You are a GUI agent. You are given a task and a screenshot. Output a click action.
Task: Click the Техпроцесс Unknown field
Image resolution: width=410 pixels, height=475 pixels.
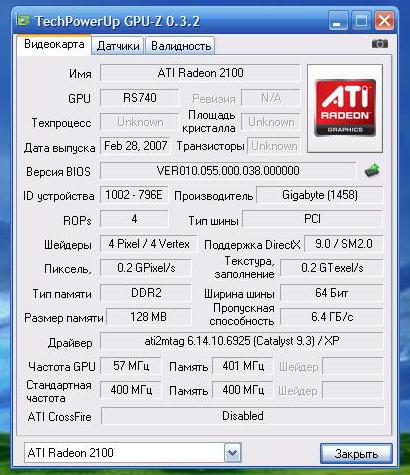pos(139,122)
